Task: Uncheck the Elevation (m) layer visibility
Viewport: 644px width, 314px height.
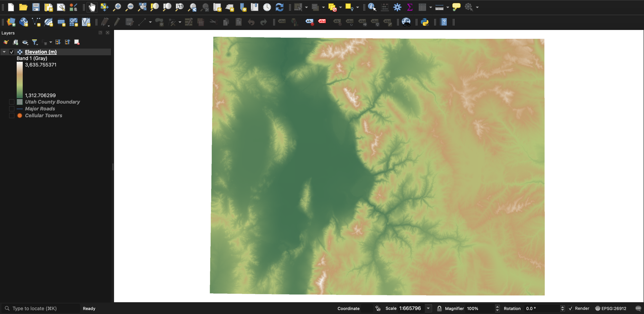Action: [12, 52]
